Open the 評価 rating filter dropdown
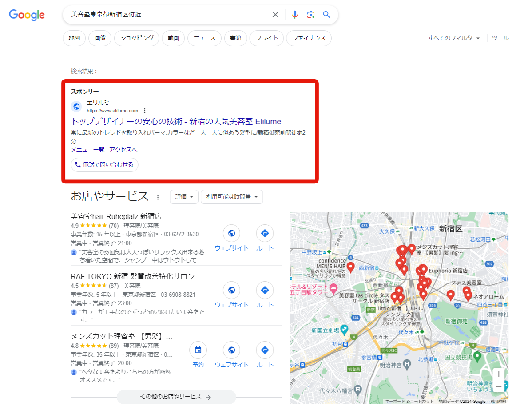532x410 pixels. tap(184, 196)
